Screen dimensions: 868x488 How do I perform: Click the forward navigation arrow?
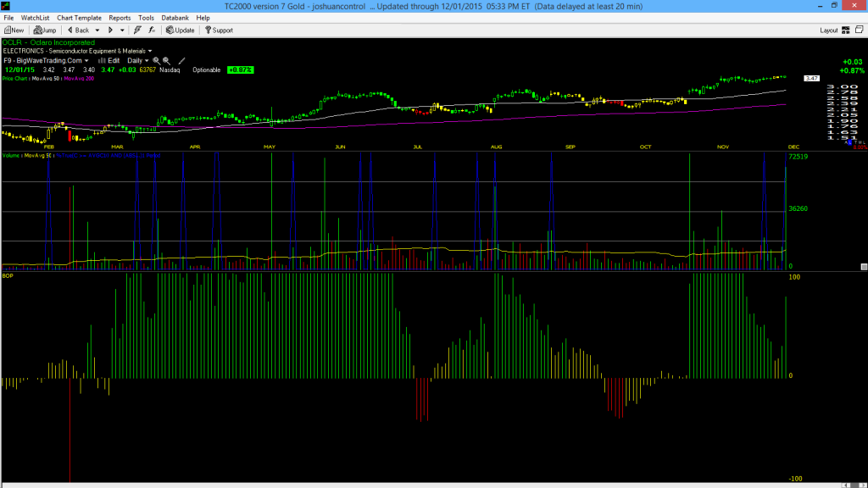(x=110, y=30)
